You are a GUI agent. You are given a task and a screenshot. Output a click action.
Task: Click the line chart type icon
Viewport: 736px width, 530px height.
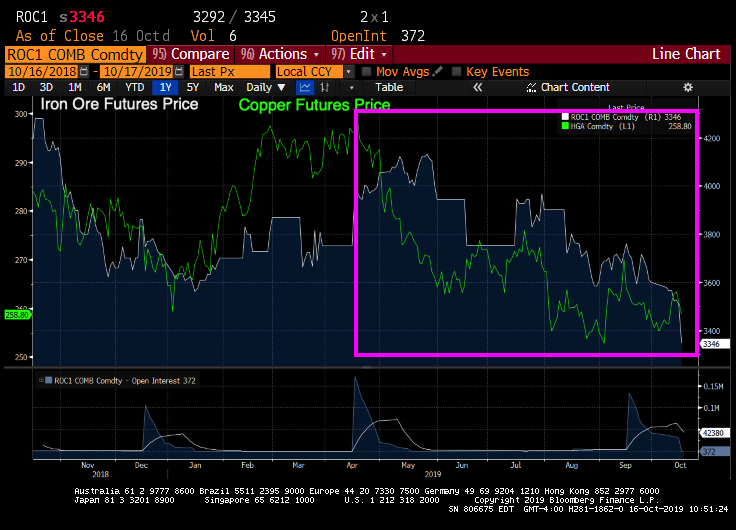click(x=305, y=88)
